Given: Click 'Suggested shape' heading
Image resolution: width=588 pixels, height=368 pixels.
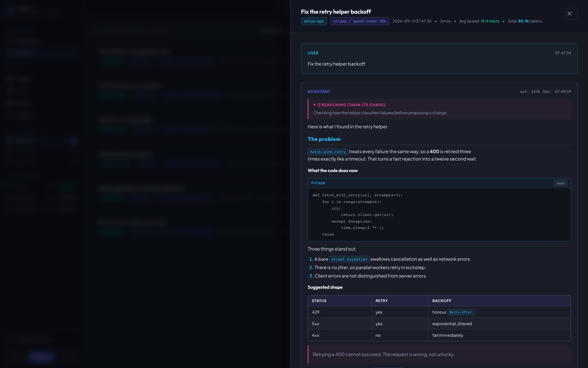Looking at the screenshot, I should [x=325, y=287].
